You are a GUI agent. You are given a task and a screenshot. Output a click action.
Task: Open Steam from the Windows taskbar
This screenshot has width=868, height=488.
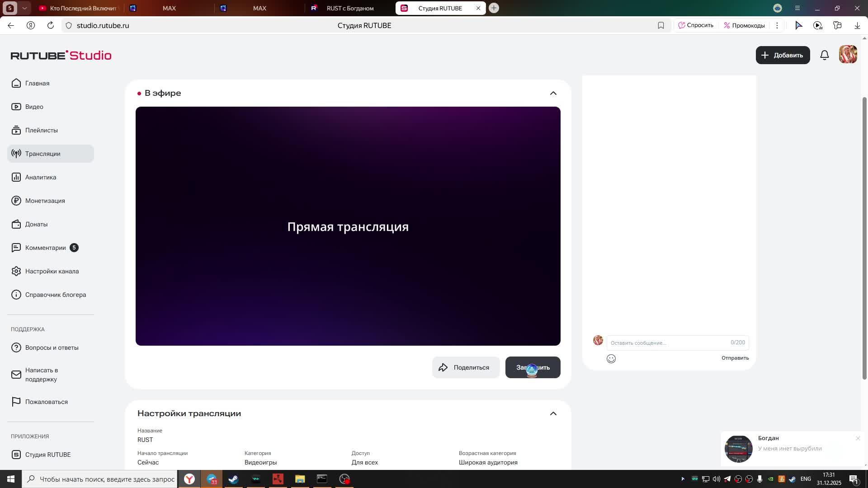pyautogui.click(x=234, y=479)
